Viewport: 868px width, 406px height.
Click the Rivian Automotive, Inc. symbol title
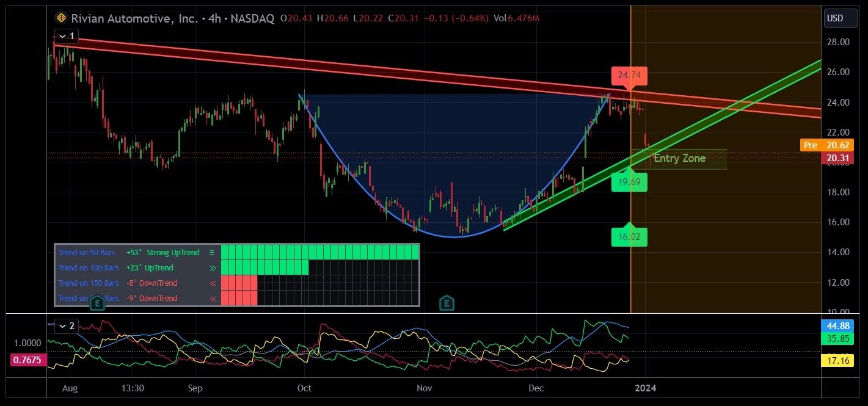click(x=134, y=18)
